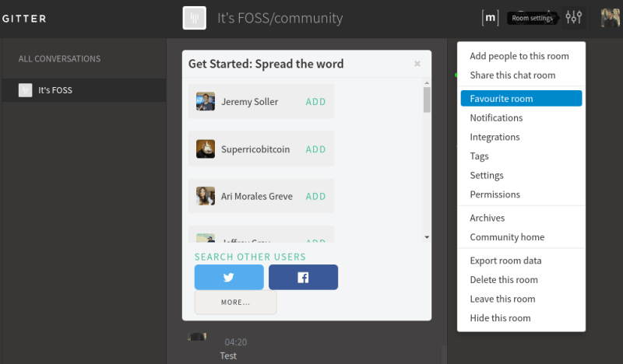This screenshot has width=623, height=364.
Task: Click the GITTER logo text
Action: click(x=24, y=19)
